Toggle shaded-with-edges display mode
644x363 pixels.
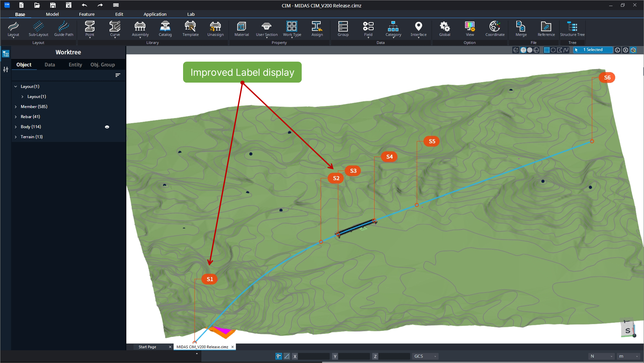point(523,50)
